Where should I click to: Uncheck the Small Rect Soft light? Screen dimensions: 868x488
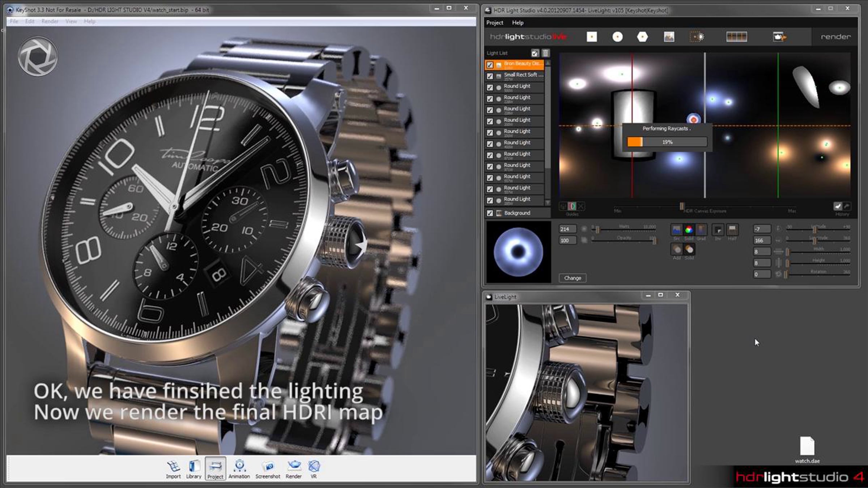pyautogui.click(x=490, y=76)
